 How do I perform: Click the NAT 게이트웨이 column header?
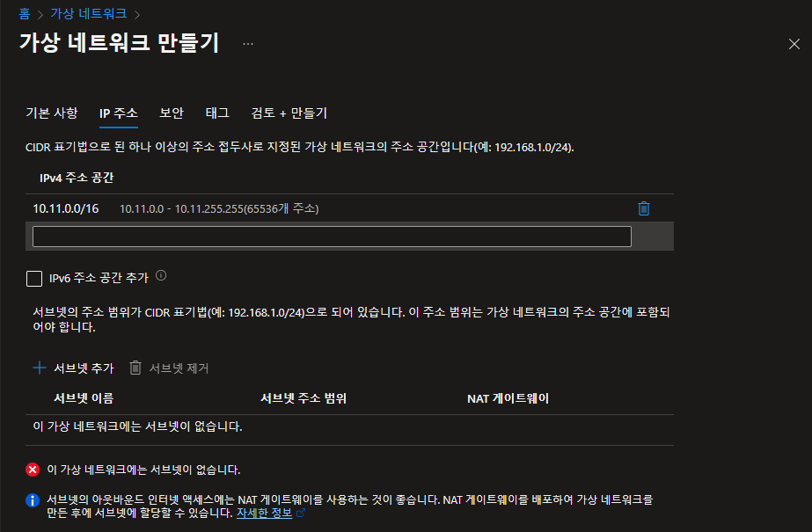tap(508, 398)
